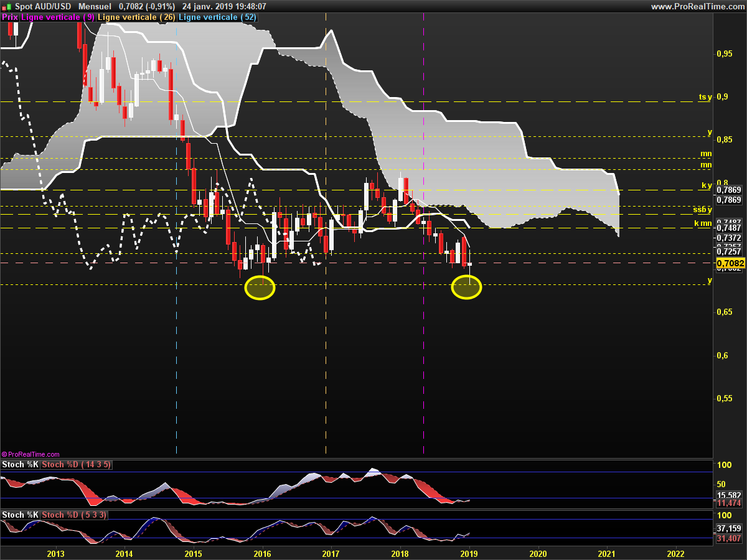The height and width of the screenshot is (560, 747).
Task: Click the 15,582 stochastic value
Action: (729, 495)
